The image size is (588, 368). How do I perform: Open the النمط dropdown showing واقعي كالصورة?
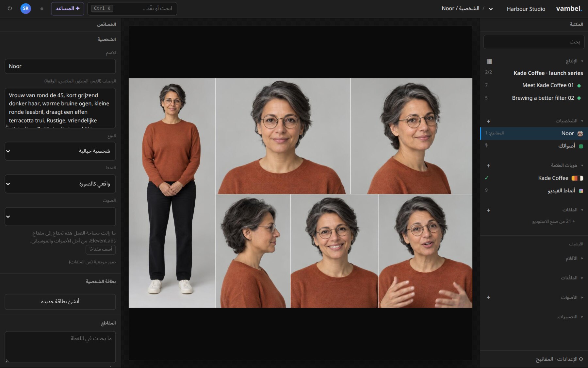[x=60, y=184]
